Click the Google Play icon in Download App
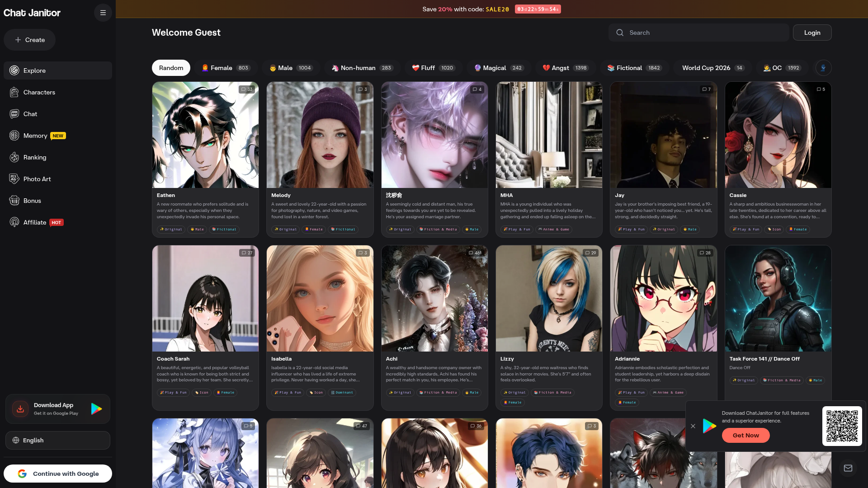 [96, 409]
